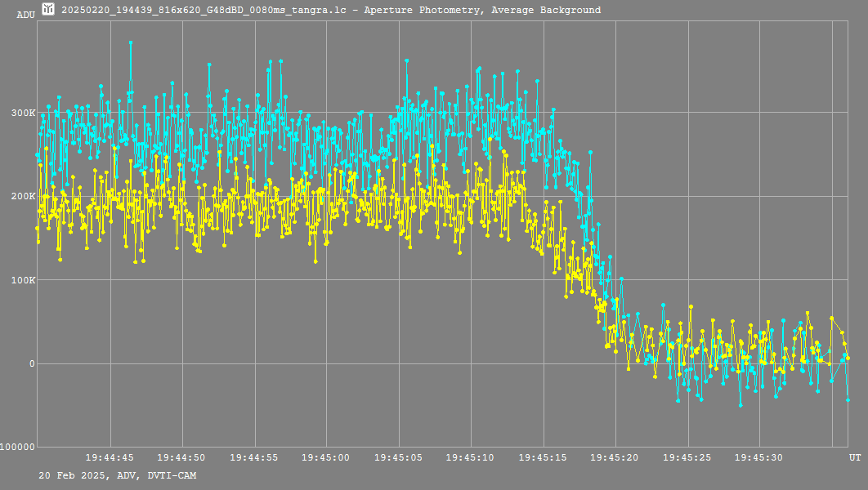Select the 19:44:55 time tick label

[254, 458]
